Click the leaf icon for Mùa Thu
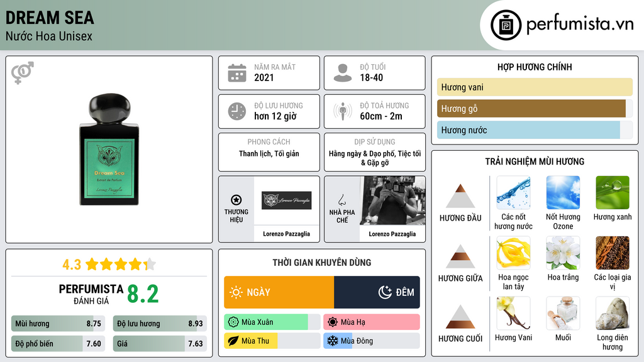 (x=233, y=341)
